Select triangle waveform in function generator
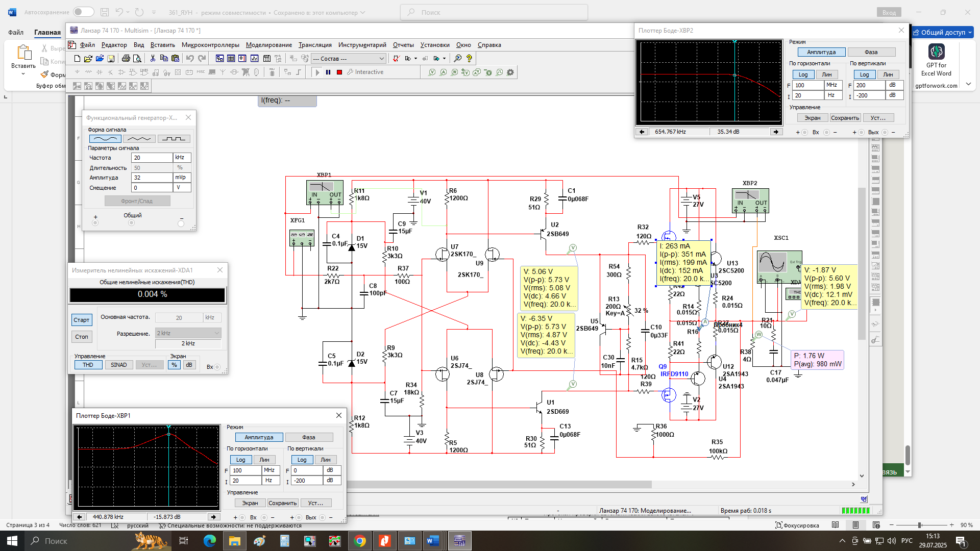 139,139
